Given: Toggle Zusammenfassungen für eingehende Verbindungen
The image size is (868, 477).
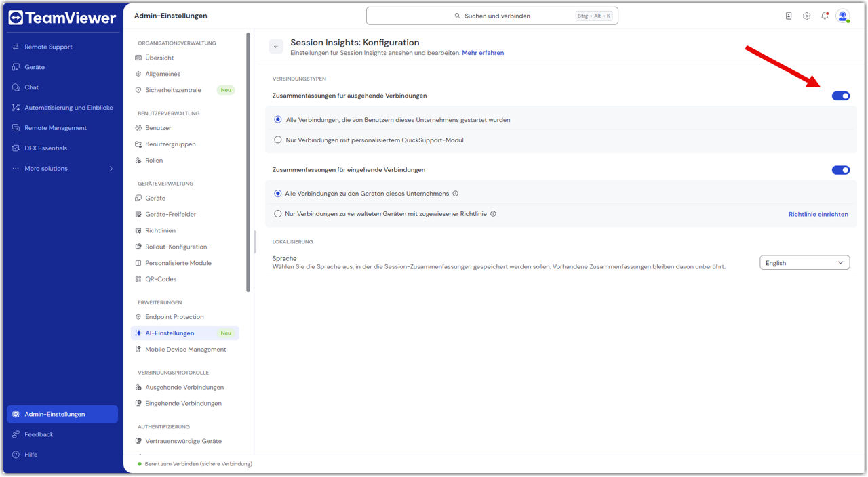Looking at the screenshot, I should point(841,170).
